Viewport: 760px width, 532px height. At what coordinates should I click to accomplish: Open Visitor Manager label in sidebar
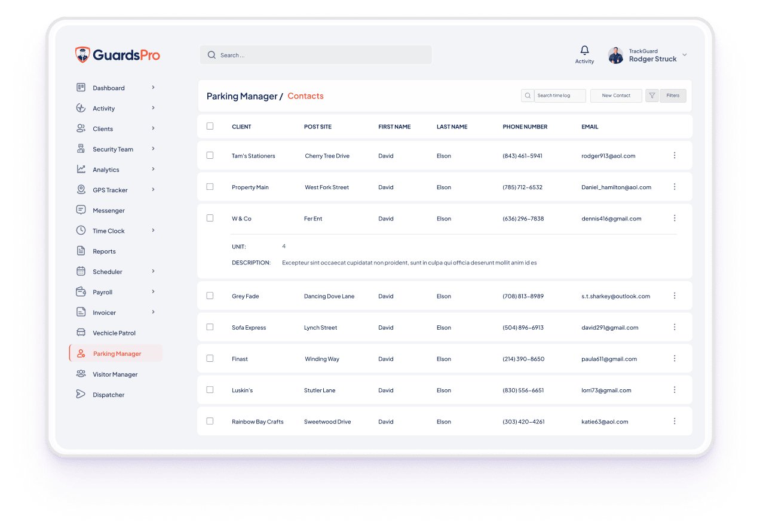tap(115, 374)
